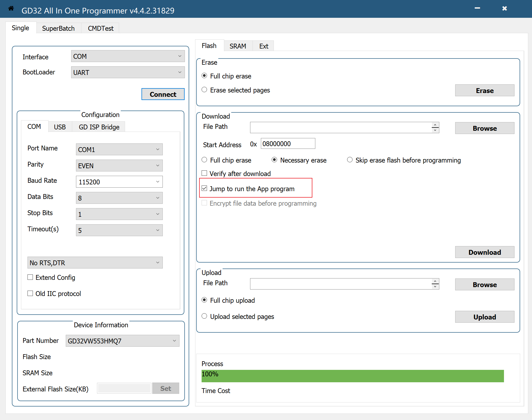Open the No RTS,DTR dropdown
532x420 pixels.
coord(95,263)
